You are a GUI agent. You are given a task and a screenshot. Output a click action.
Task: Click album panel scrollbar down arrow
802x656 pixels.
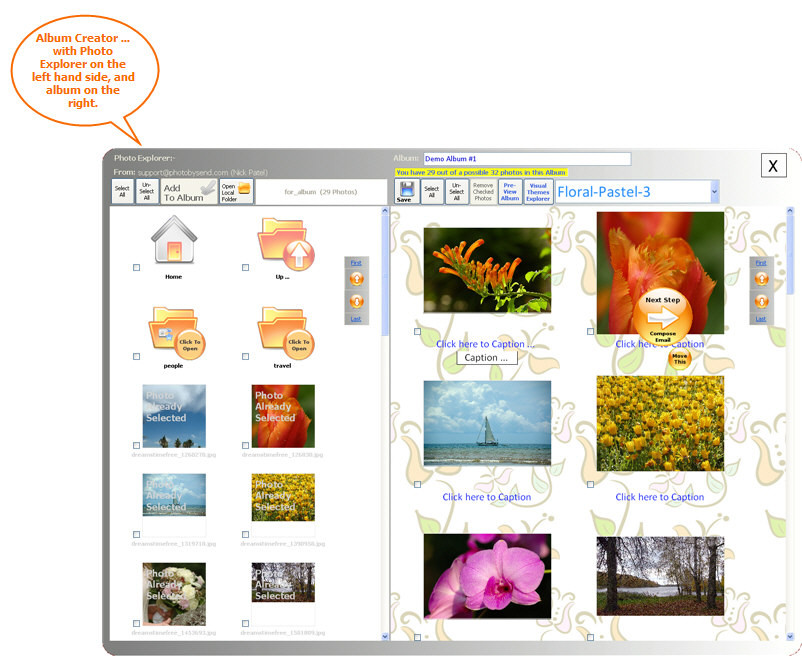(x=790, y=636)
